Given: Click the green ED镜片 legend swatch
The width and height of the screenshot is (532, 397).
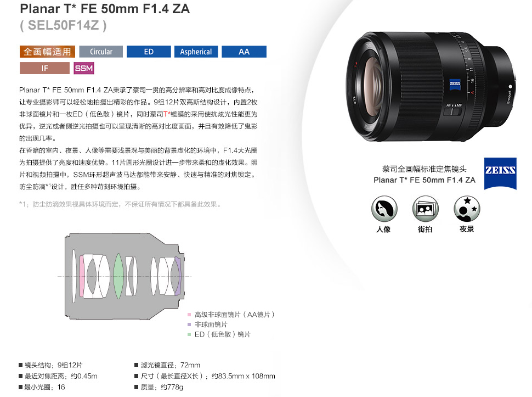Looking at the screenshot, I should (189, 334).
